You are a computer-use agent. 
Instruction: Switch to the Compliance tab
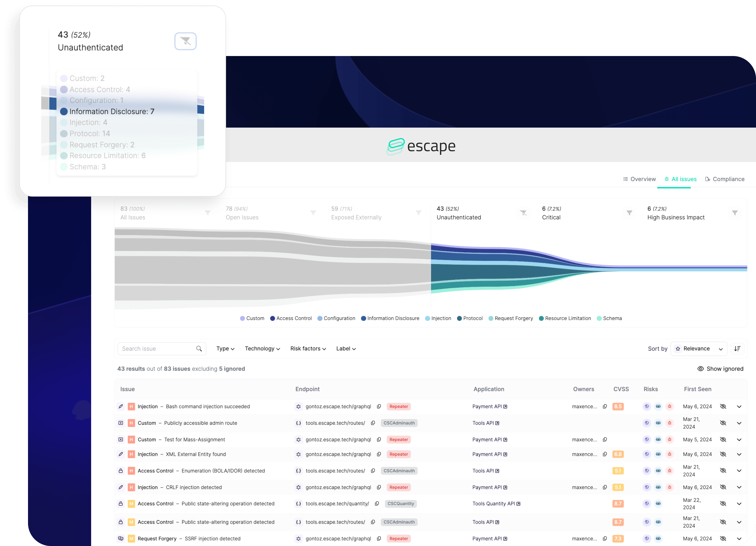[x=725, y=179]
